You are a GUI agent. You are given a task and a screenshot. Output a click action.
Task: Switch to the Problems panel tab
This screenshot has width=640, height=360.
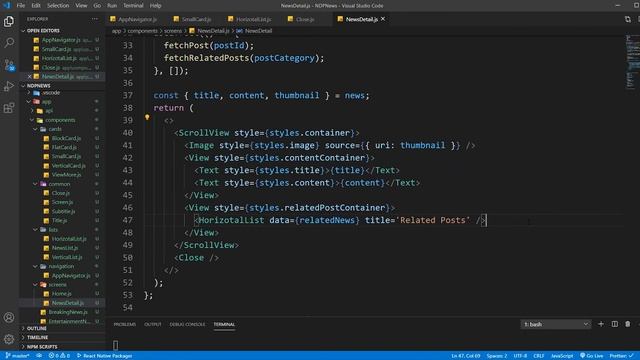click(x=124, y=324)
